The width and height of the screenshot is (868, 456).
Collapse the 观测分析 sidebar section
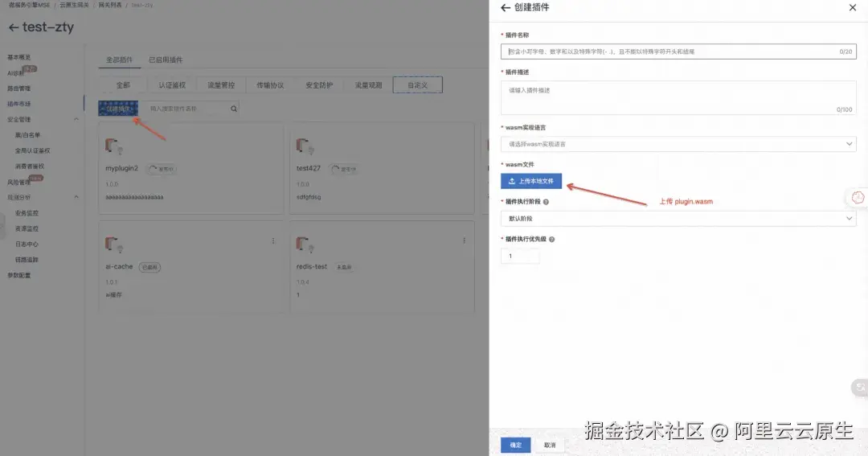point(76,197)
